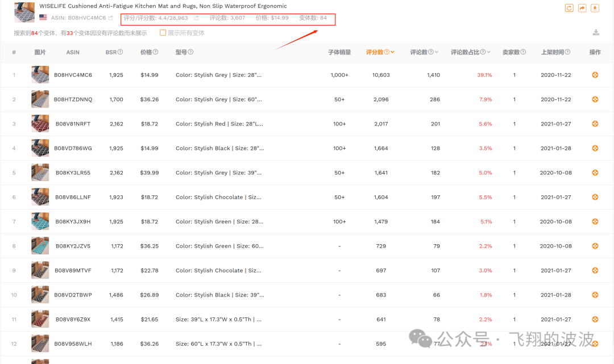Click the help icon beside 卖家数 header
The image size is (614, 364).
click(x=523, y=52)
